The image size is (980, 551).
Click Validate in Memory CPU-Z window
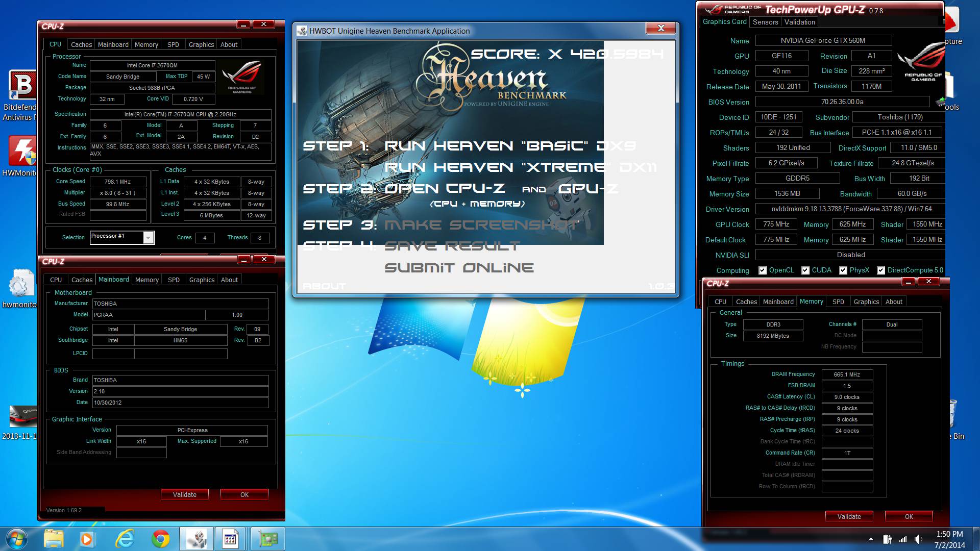point(849,516)
